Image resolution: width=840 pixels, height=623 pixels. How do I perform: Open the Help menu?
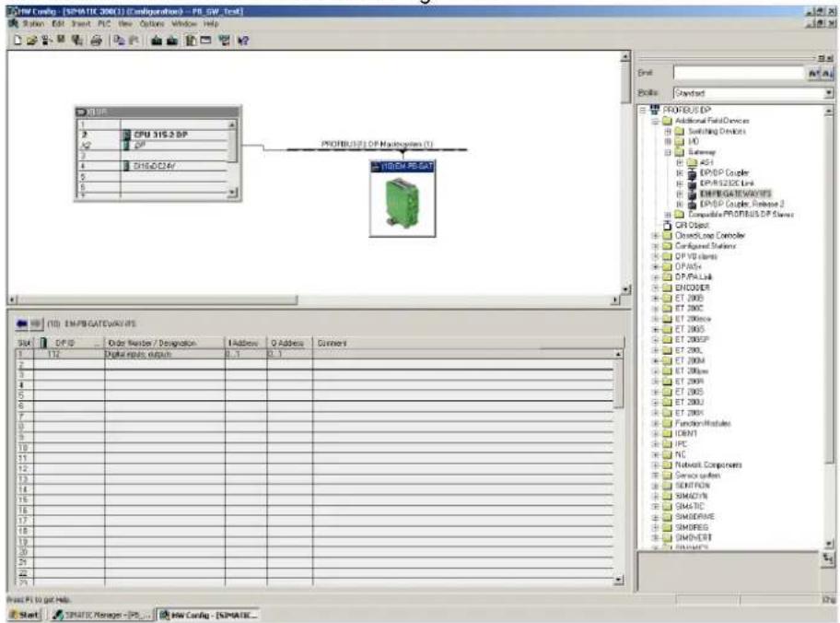coord(211,24)
